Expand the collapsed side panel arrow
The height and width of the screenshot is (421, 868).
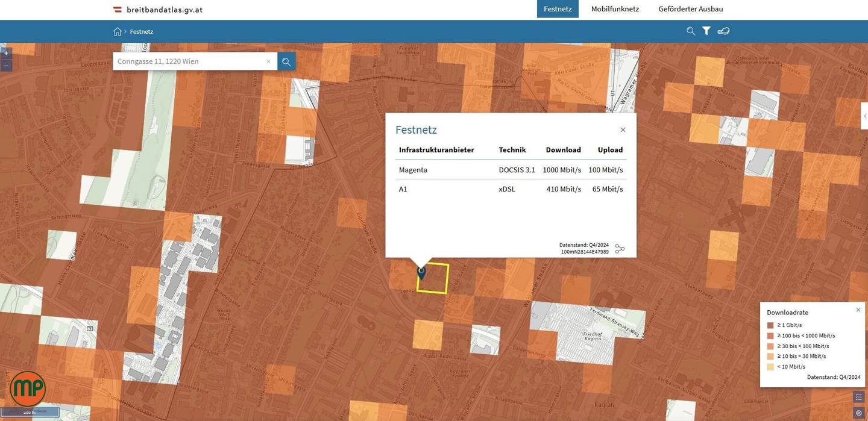pos(864,116)
